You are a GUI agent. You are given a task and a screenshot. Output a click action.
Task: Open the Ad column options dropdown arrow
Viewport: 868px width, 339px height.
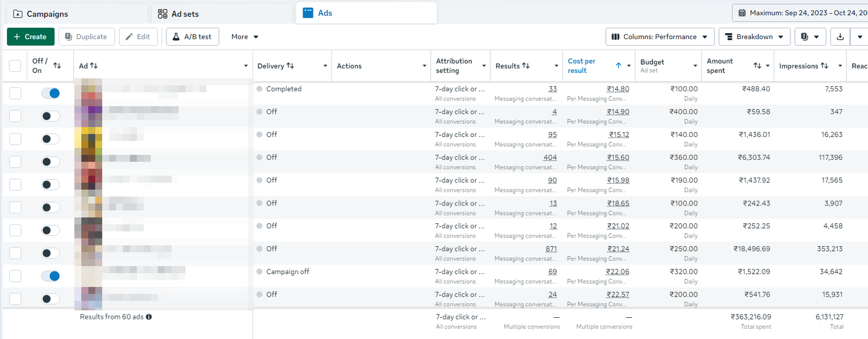[x=246, y=66]
